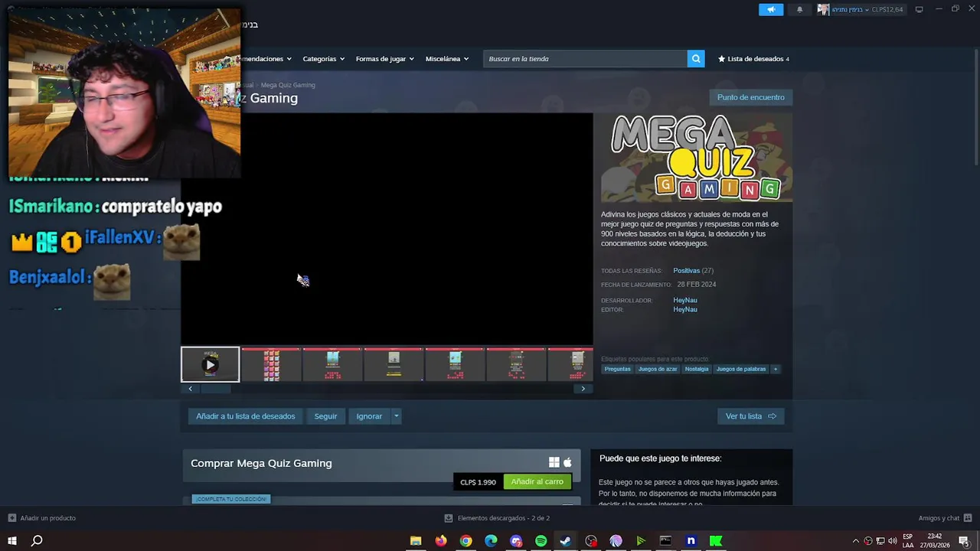Open Lista de deseados wishlist
Screen dimensions: 980x551
(x=753, y=59)
